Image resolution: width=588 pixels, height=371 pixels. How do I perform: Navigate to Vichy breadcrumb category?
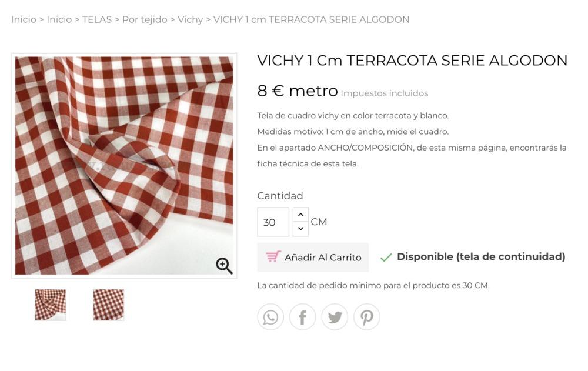[190, 19]
